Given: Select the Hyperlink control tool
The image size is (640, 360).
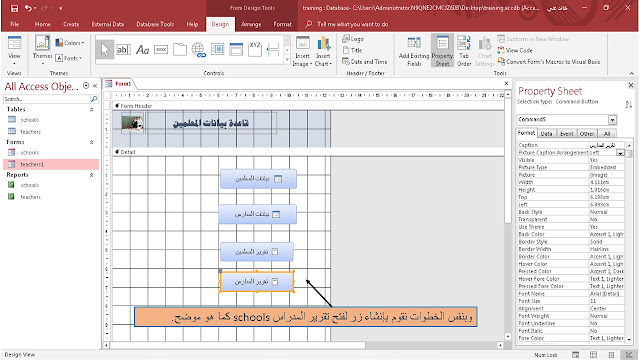Looking at the screenshot, I should 198,50.
